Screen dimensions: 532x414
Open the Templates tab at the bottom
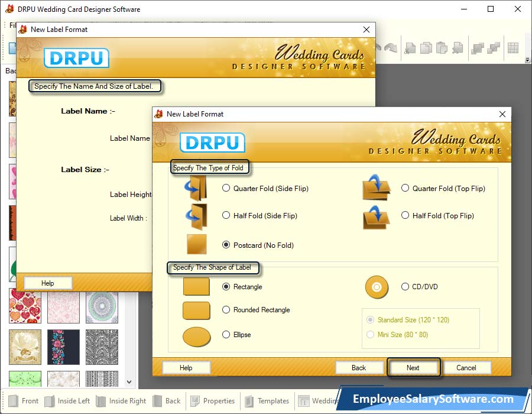click(267, 401)
